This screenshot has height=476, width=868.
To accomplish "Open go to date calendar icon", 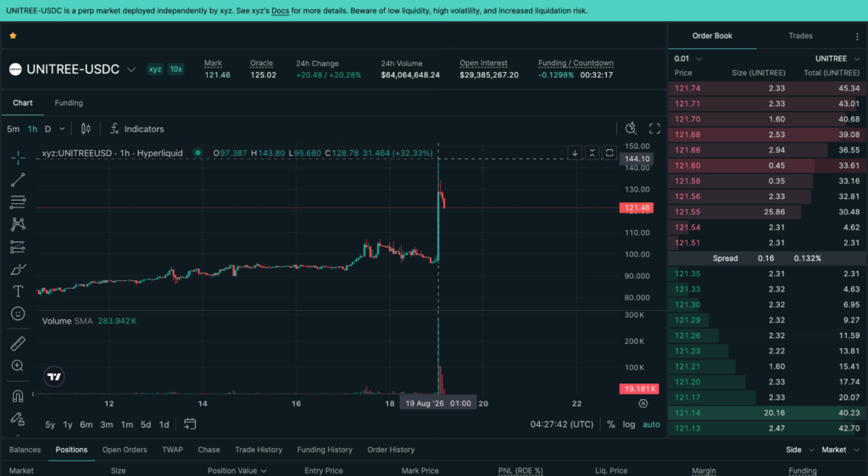I will [x=190, y=424].
